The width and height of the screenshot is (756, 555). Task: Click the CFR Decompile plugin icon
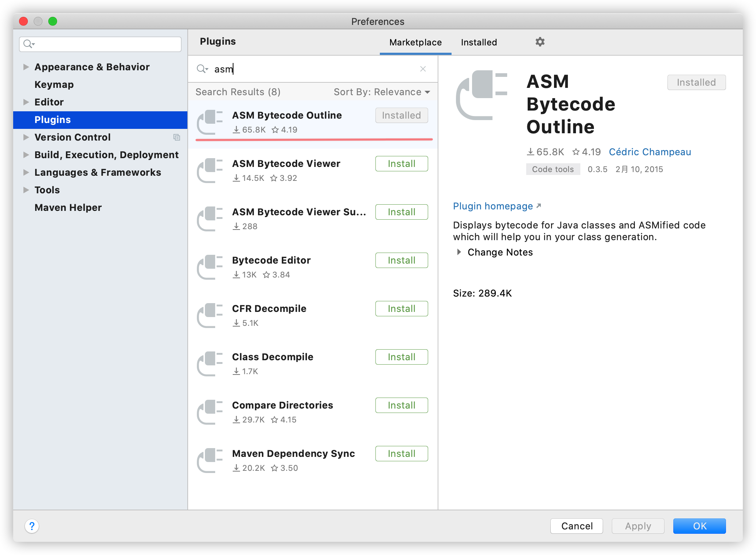coord(210,315)
